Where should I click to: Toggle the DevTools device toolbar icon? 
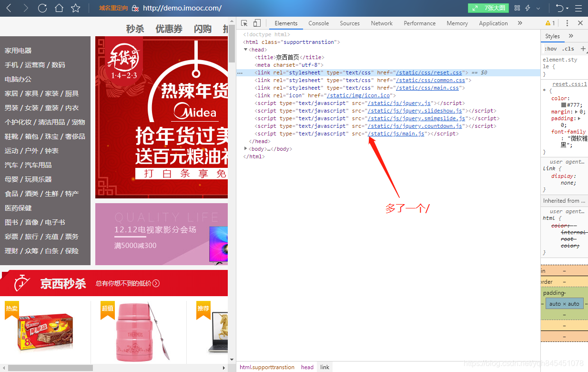(257, 23)
